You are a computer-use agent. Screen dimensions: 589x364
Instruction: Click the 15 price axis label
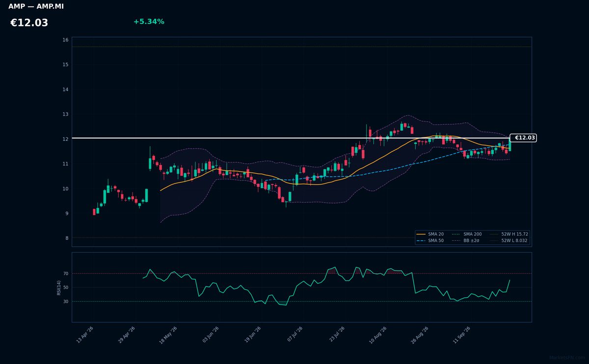point(65,65)
